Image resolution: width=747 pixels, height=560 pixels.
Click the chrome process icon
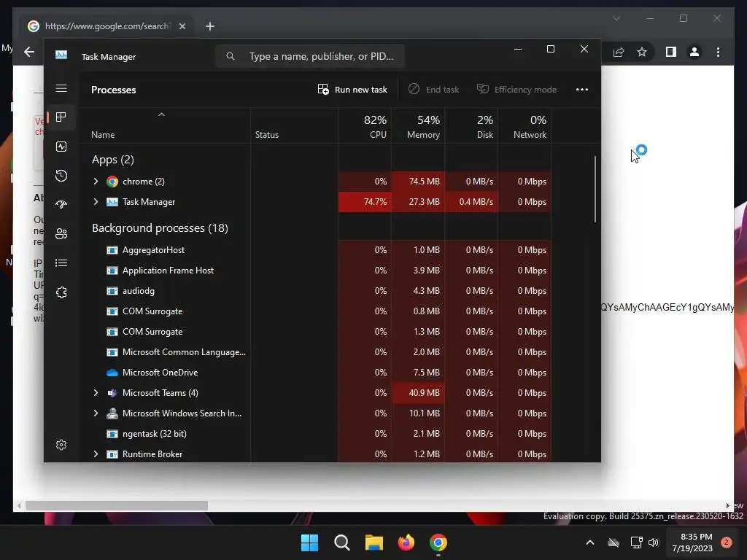coord(112,182)
